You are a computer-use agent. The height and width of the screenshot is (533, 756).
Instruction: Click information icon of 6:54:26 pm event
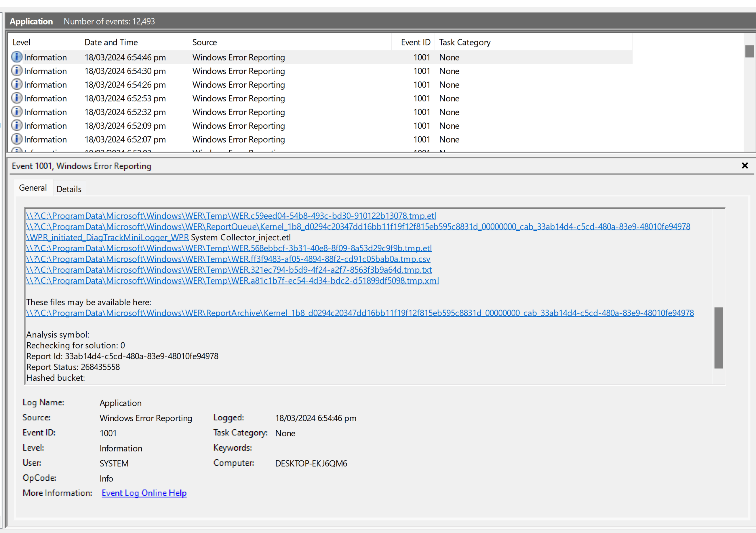(x=16, y=84)
